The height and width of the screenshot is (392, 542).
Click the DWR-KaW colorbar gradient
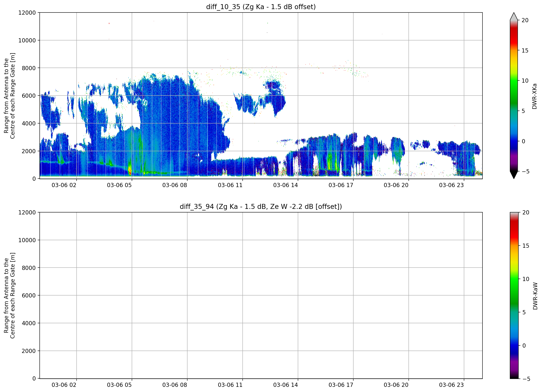514,295
